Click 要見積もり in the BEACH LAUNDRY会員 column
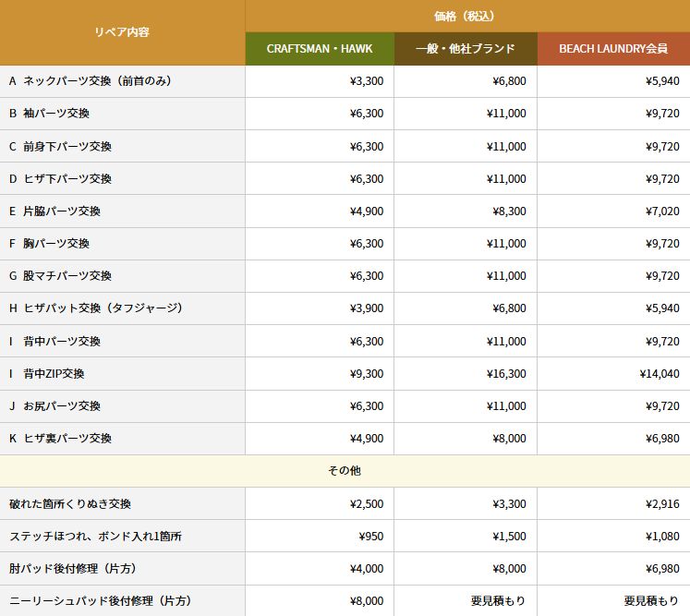690x616 pixels. [650, 601]
